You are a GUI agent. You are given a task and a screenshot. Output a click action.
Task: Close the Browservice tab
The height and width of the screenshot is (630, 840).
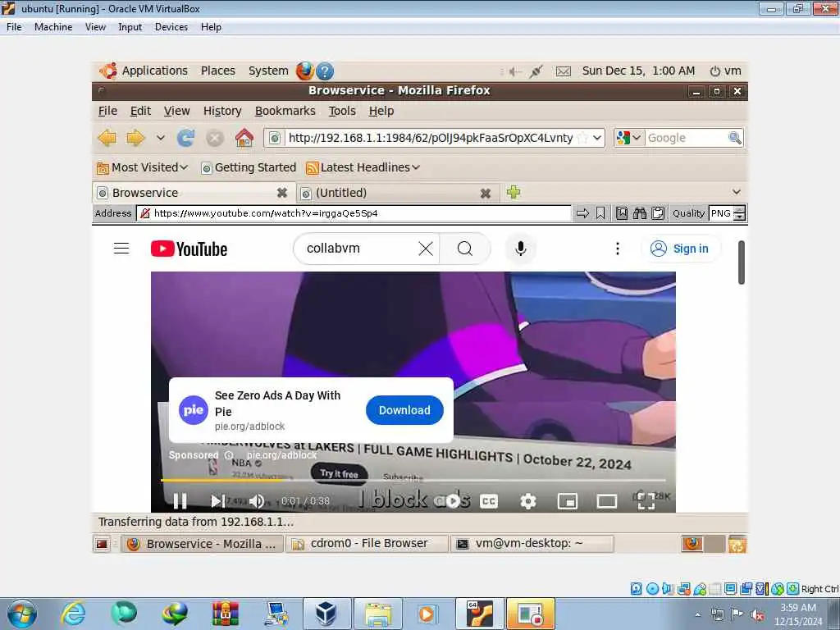(x=282, y=193)
